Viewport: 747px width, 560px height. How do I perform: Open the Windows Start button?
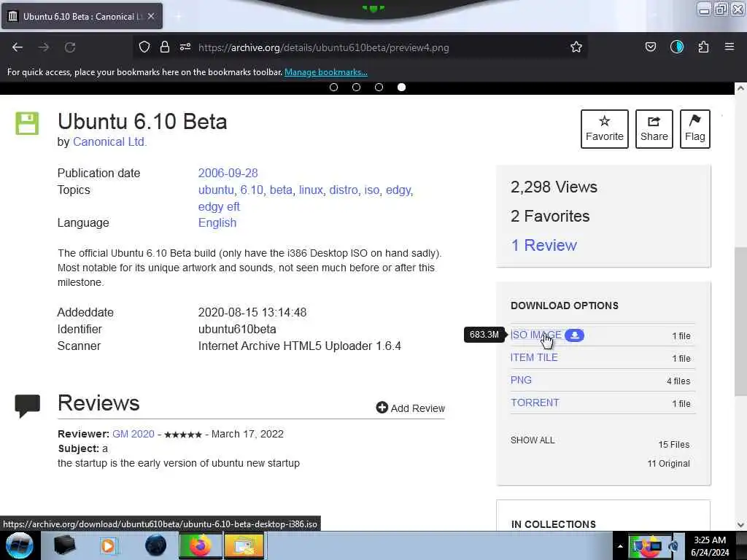(x=19, y=545)
